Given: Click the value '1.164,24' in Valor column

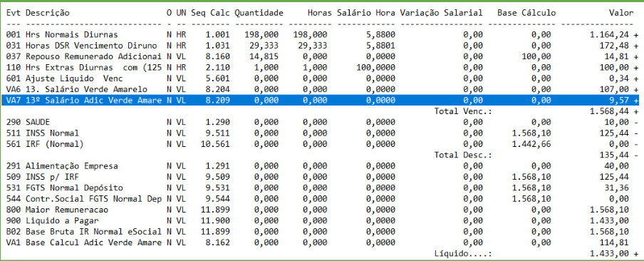Looking at the screenshot, I should [610, 34].
